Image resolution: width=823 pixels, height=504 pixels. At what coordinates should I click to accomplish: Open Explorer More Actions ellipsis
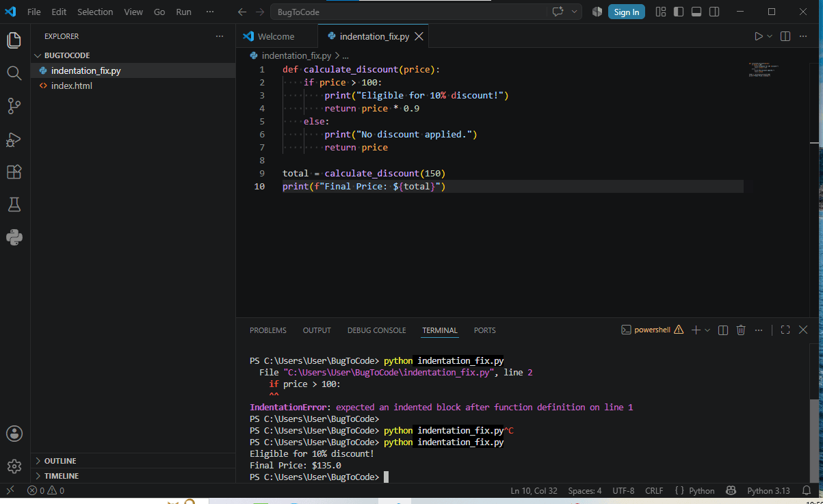tap(220, 36)
